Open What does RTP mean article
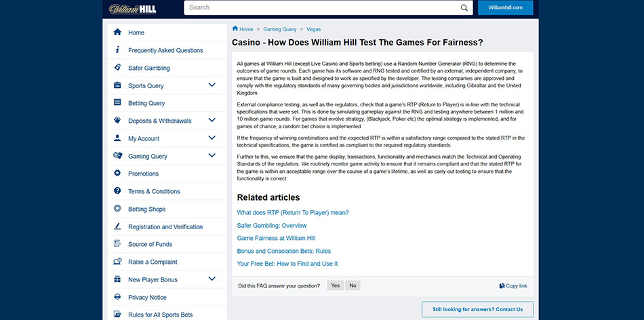 click(x=293, y=212)
